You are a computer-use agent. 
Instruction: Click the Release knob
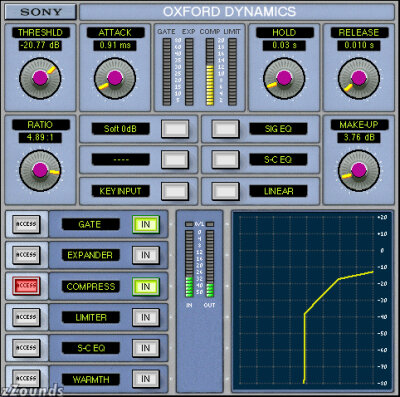(x=359, y=78)
